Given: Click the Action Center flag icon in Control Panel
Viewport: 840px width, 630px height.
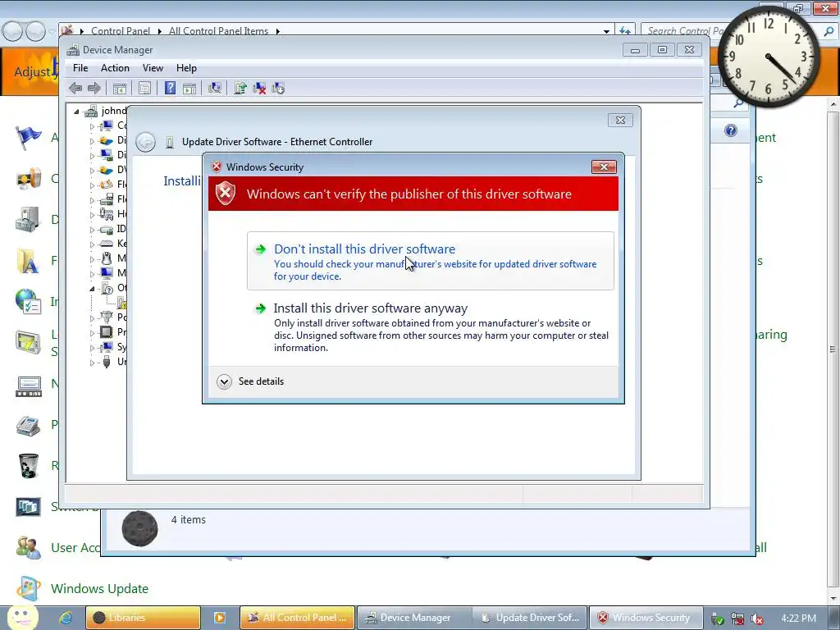Looking at the screenshot, I should (x=28, y=138).
